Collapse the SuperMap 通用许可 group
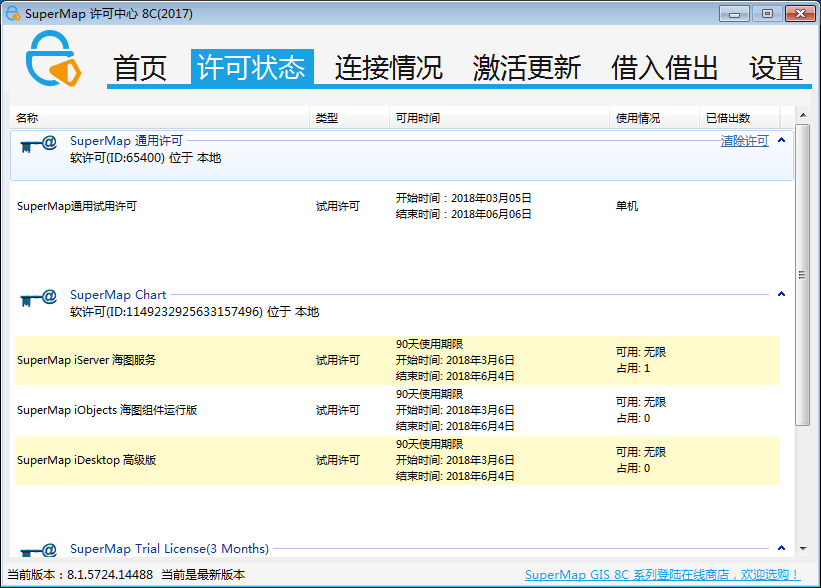The image size is (821, 588). 781,140
